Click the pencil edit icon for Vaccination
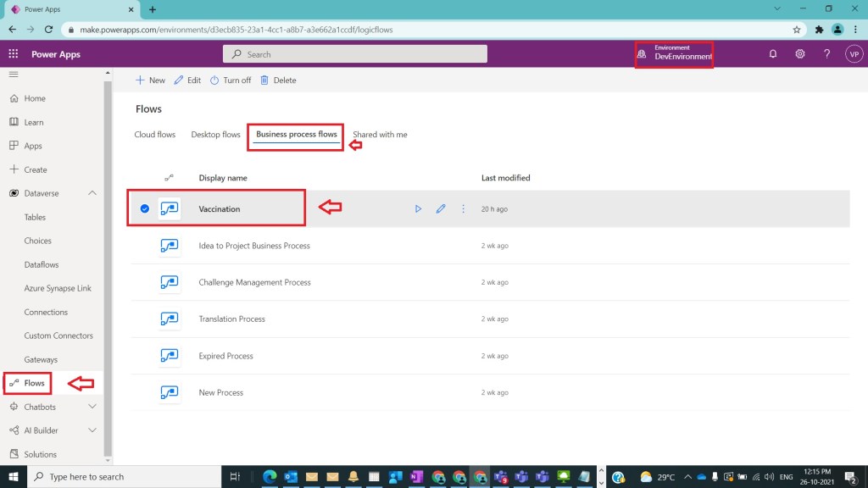Viewport: 868px width, 488px height. click(x=441, y=208)
